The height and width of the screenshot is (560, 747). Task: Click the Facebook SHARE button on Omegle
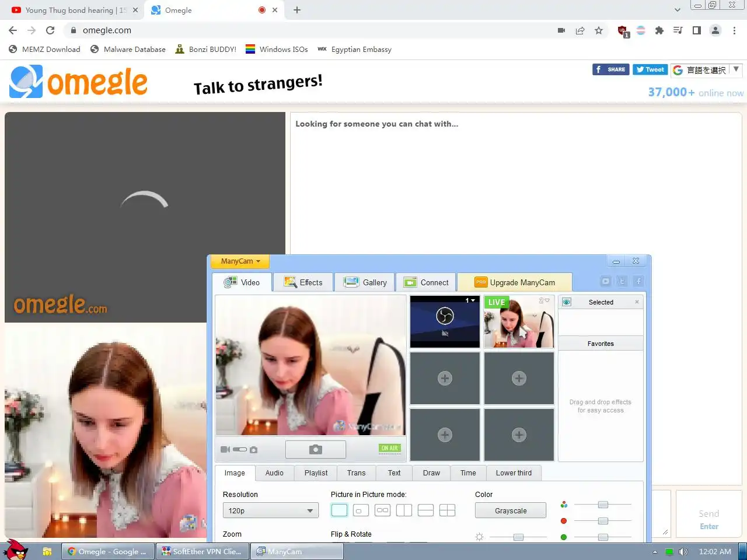click(x=610, y=69)
